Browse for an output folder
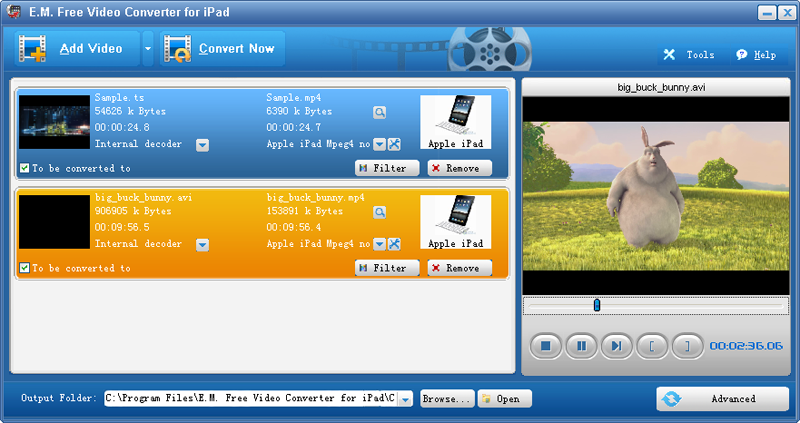Viewport: 800px width, 423px height. 447,399
